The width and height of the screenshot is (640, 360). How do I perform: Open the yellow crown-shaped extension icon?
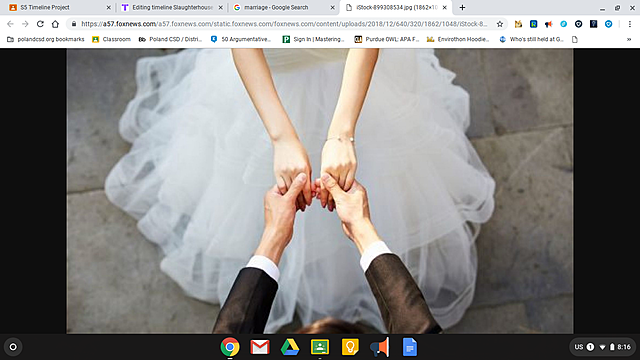click(x=518, y=24)
